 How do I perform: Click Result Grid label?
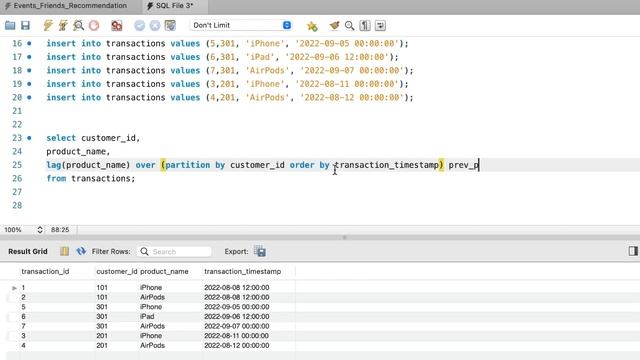[x=28, y=251]
